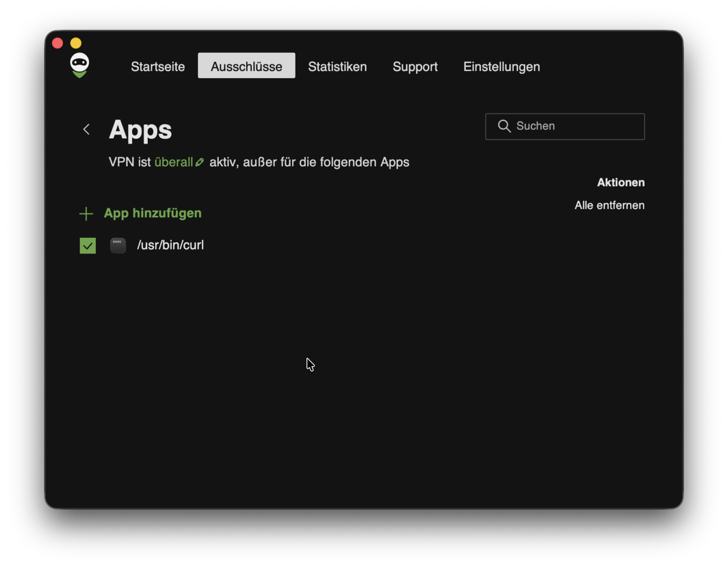Click the green überall mode link
The image size is (728, 568).
pos(174,162)
